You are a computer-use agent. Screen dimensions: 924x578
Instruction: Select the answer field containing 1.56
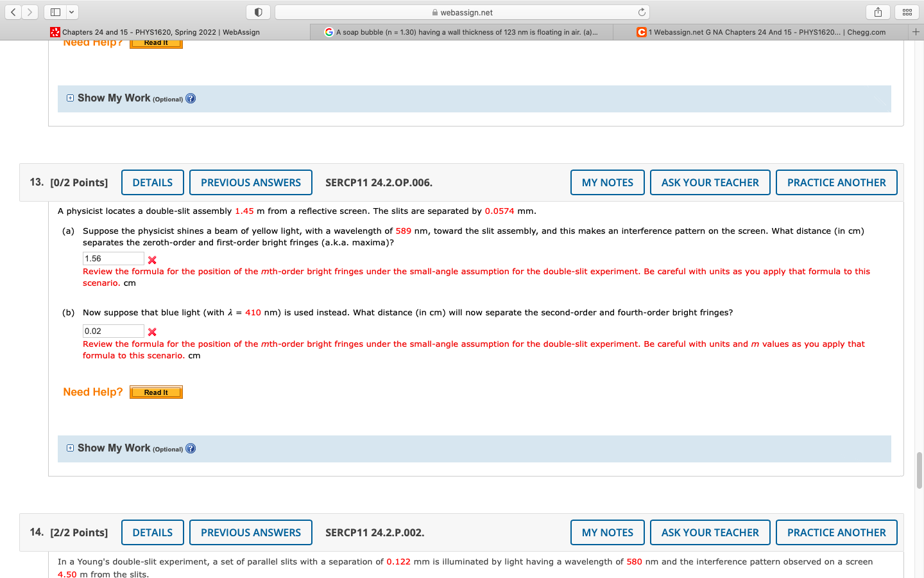pyautogui.click(x=113, y=258)
